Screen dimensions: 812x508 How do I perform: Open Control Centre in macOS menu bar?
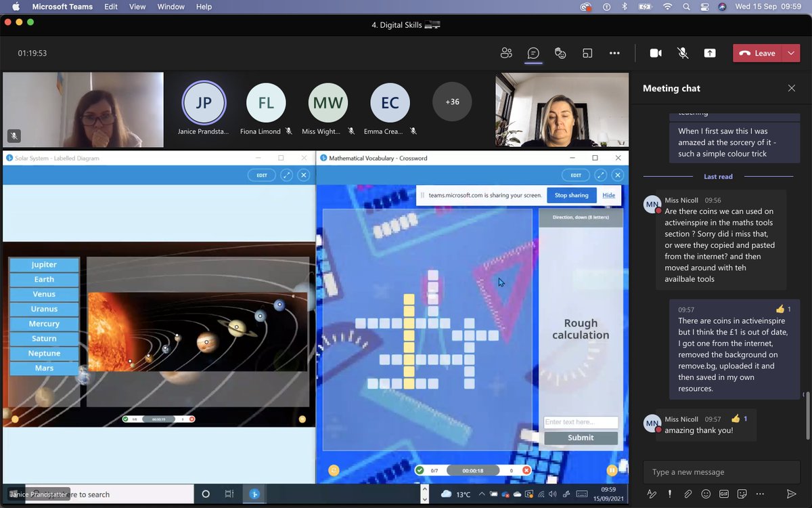[704, 7]
